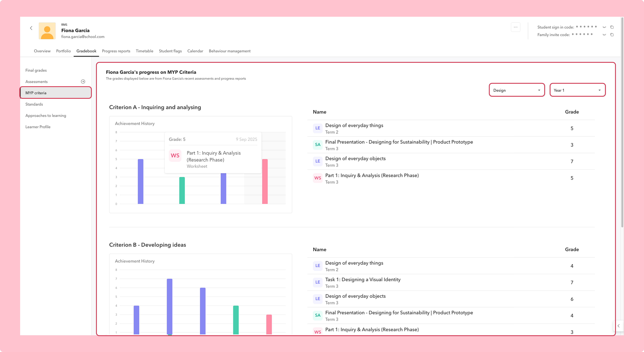
Task: Switch to the Progress reports tab
Action: pyautogui.click(x=116, y=51)
